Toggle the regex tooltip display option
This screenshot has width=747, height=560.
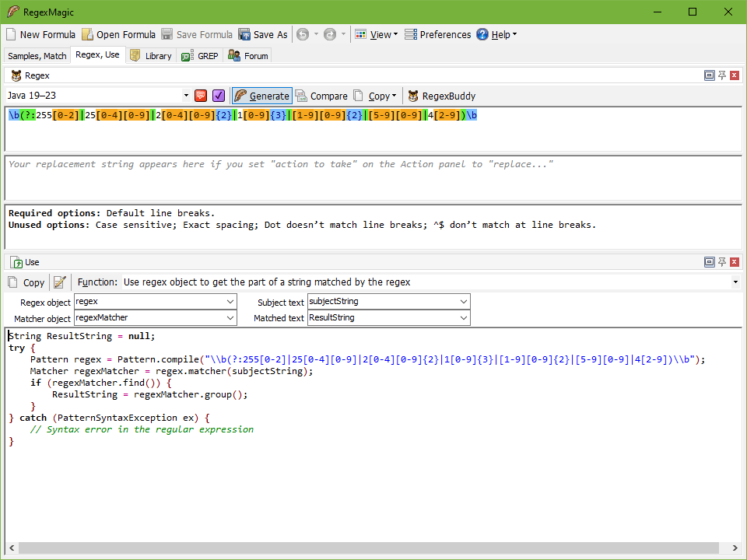[201, 95]
